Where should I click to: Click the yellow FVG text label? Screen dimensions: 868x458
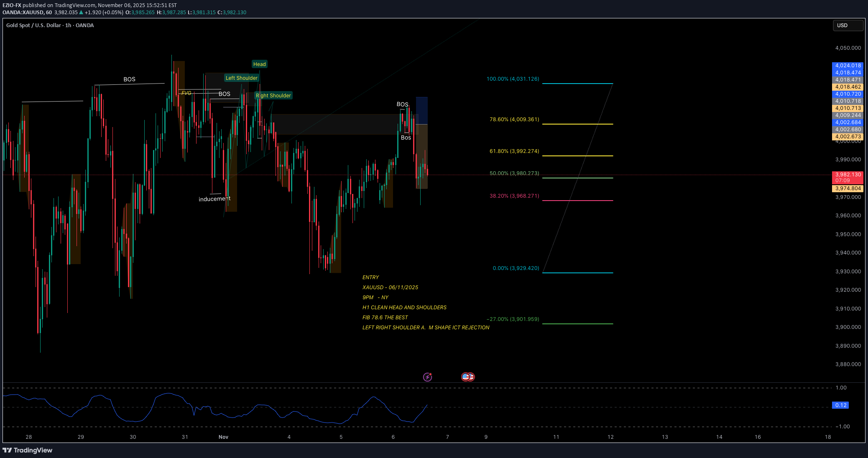[186, 93]
